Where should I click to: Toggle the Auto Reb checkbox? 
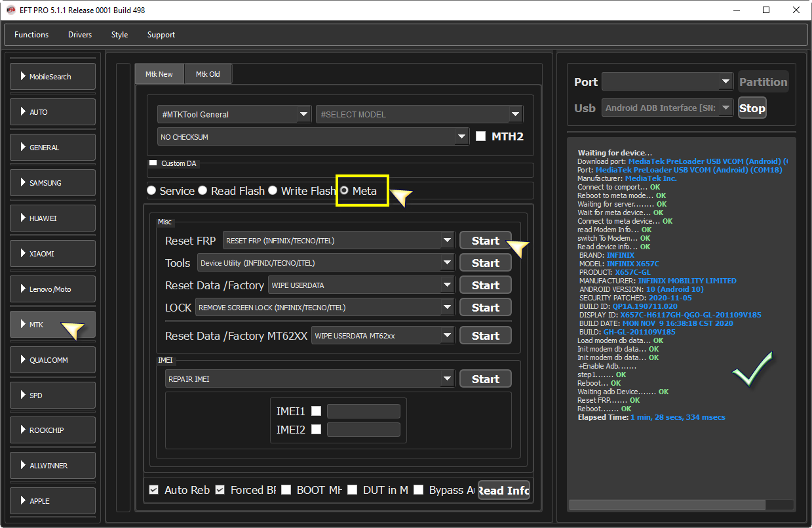click(153, 490)
